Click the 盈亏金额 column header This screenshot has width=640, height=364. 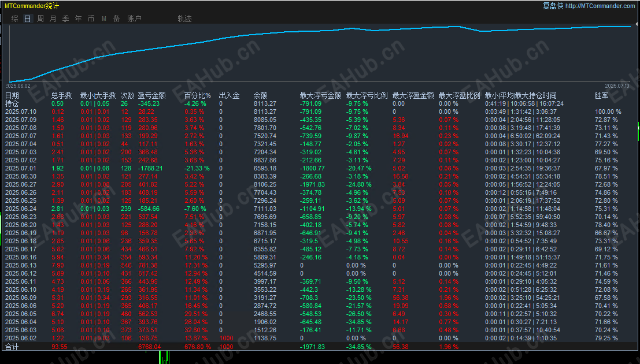[x=152, y=95]
